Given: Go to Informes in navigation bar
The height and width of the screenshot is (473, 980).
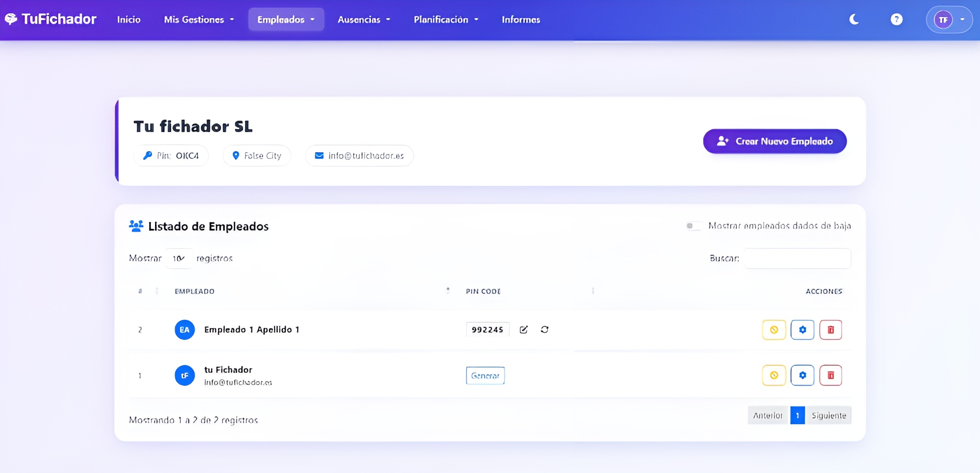Looking at the screenshot, I should (x=521, y=20).
